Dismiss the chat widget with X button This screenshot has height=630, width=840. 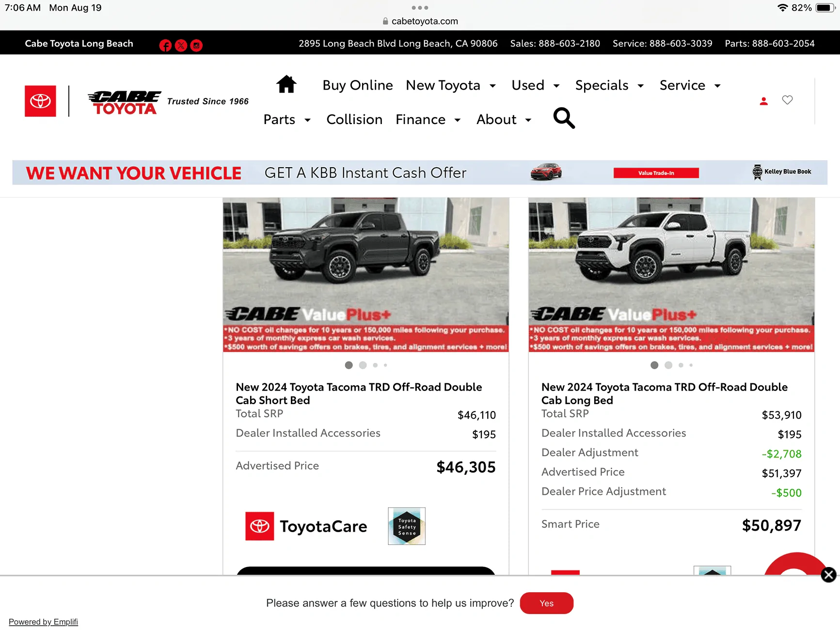point(828,575)
